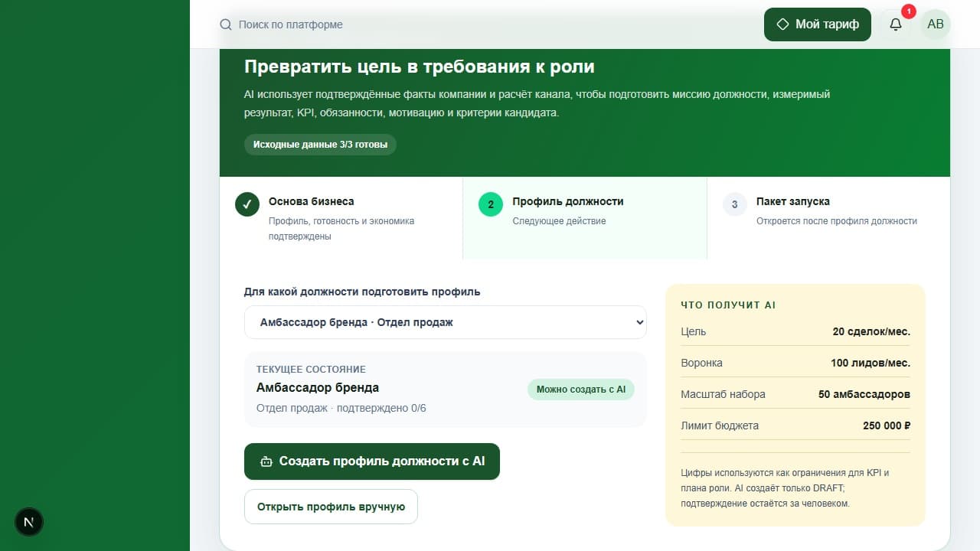Click 'Отдел продаж · подтверждено 0/6' text
Image resolution: width=980 pixels, height=551 pixels.
click(x=341, y=408)
